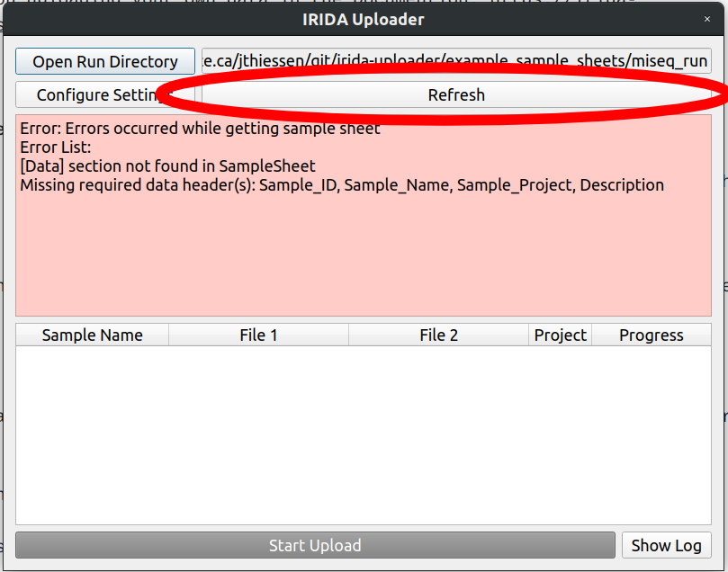Open Configure Settings
728x572 pixels.
click(105, 94)
